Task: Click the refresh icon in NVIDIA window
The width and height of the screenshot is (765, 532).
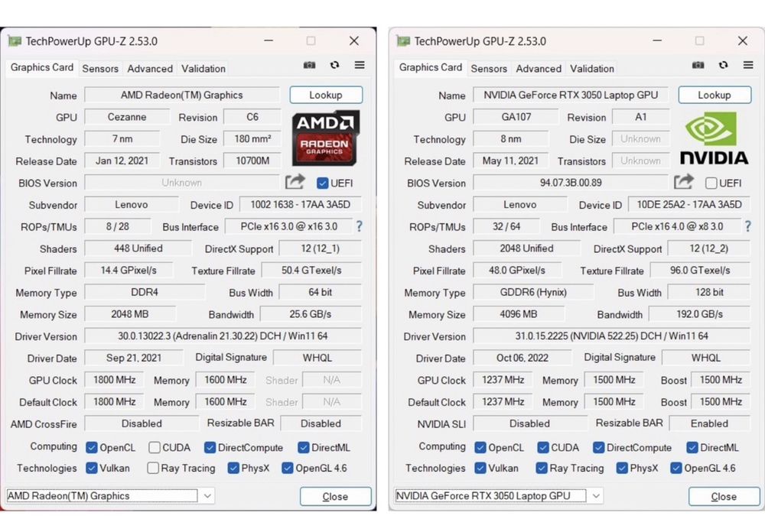Action: click(724, 65)
